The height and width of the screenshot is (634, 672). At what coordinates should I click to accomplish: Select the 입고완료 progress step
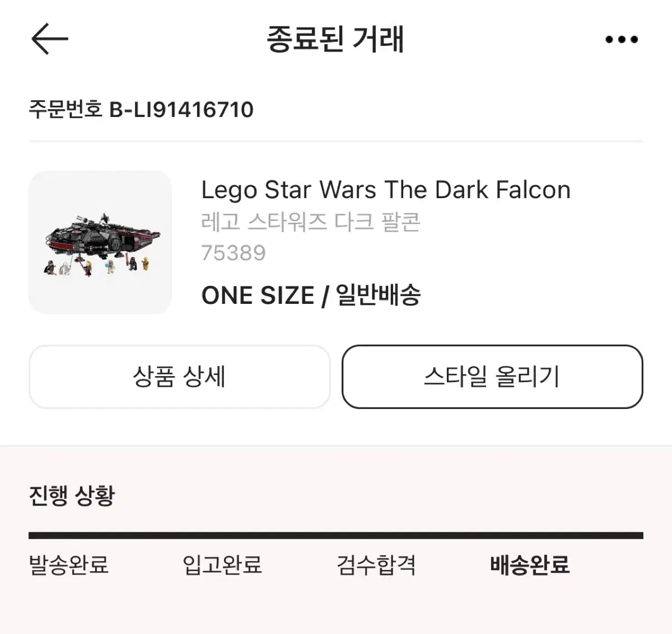point(222,565)
